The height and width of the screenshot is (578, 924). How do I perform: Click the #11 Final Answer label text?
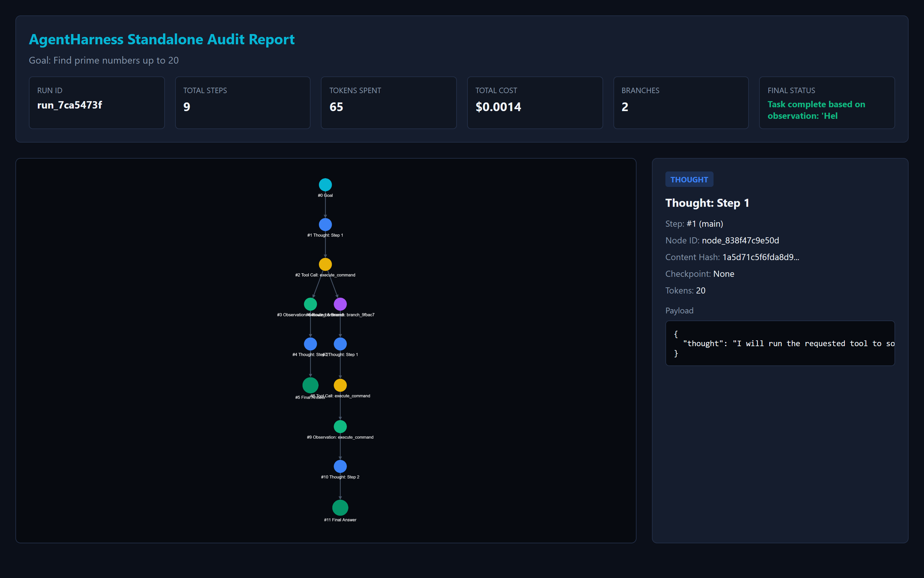(340, 520)
